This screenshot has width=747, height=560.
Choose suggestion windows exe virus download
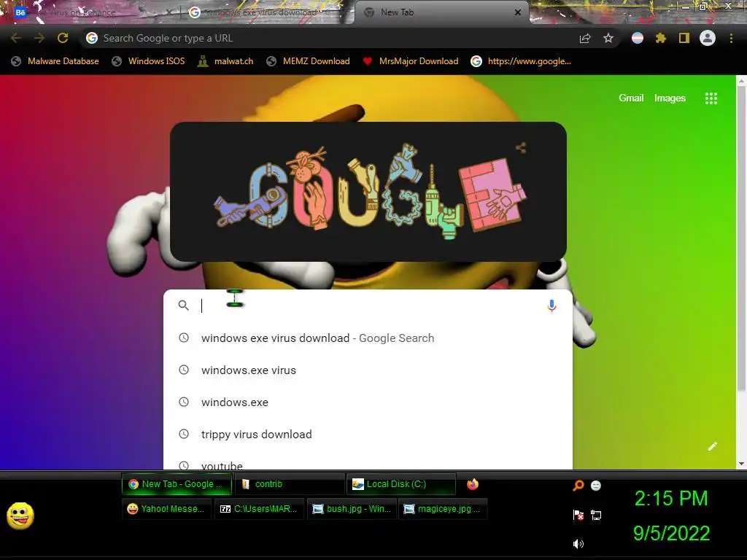click(x=368, y=338)
